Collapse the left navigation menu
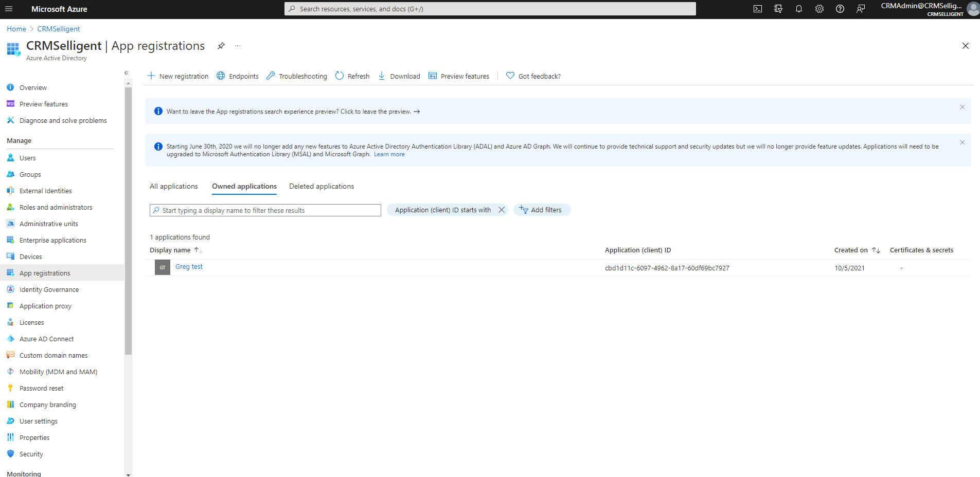 [127, 73]
